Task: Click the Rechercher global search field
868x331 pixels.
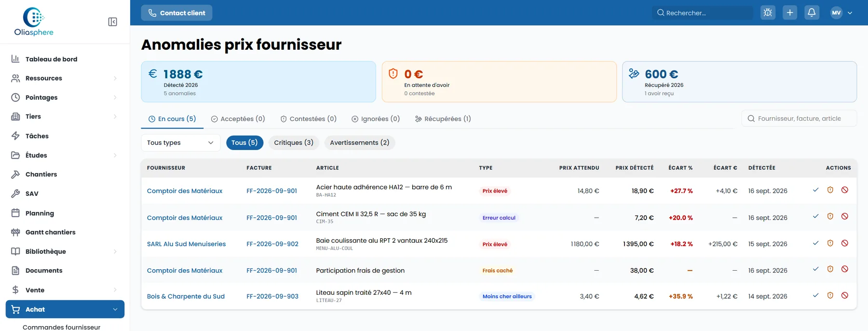Action: [702, 13]
